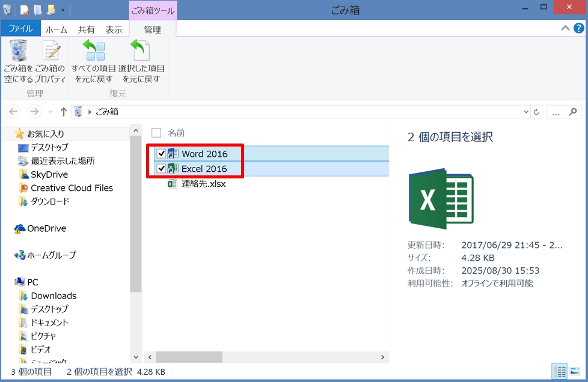Screen dimensions: 588x382
Task: Select the 連絡先.xlsx file icon
Action: click(173, 184)
